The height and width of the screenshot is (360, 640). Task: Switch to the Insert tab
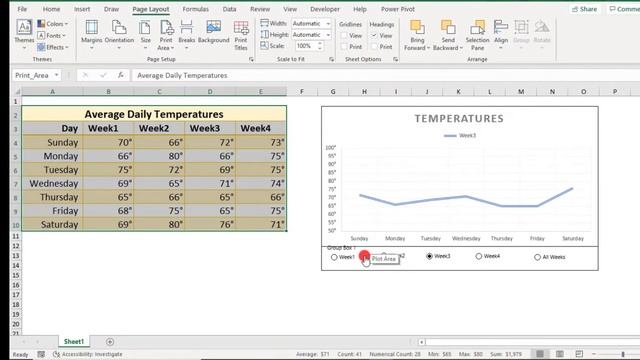82,9
